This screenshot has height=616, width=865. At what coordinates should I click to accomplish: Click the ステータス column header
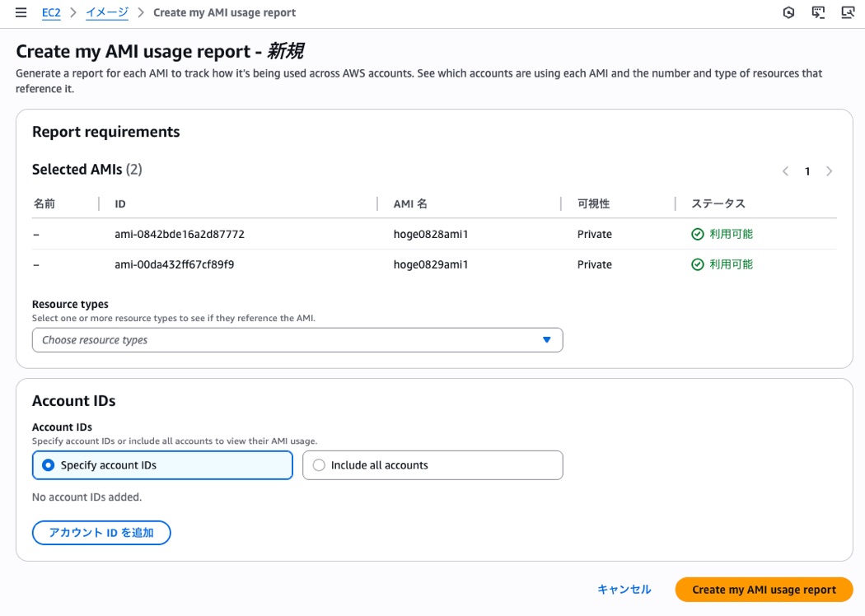coord(718,204)
